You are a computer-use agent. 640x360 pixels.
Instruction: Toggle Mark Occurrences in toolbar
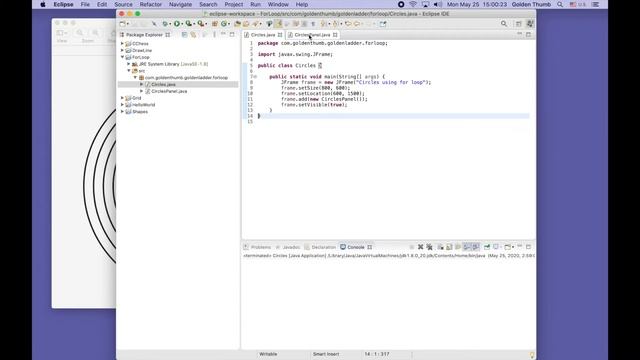[278, 24]
